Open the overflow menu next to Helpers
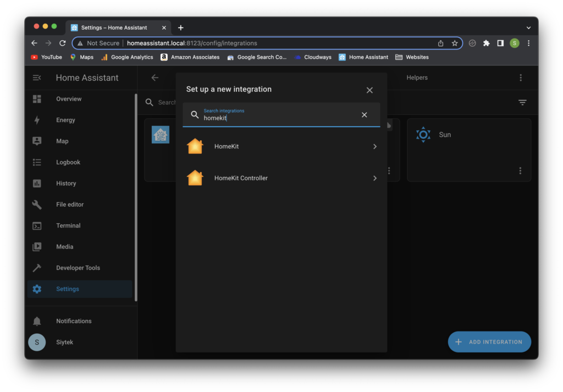 521,78
